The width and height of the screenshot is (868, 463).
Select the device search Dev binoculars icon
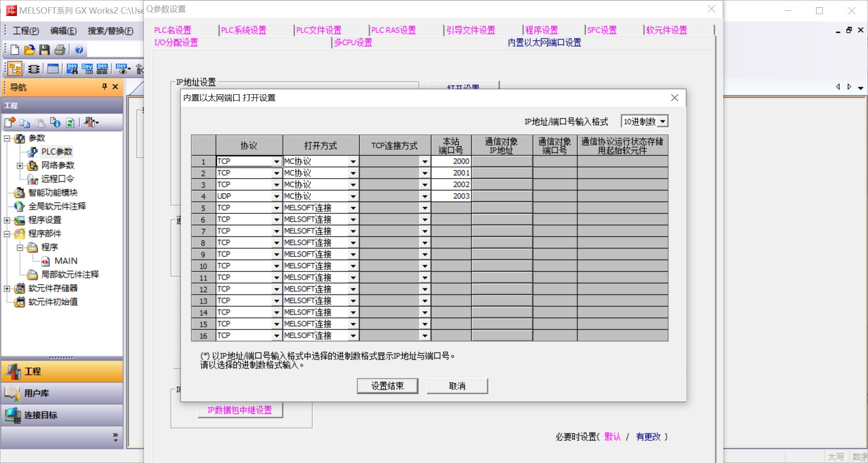(71, 68)
